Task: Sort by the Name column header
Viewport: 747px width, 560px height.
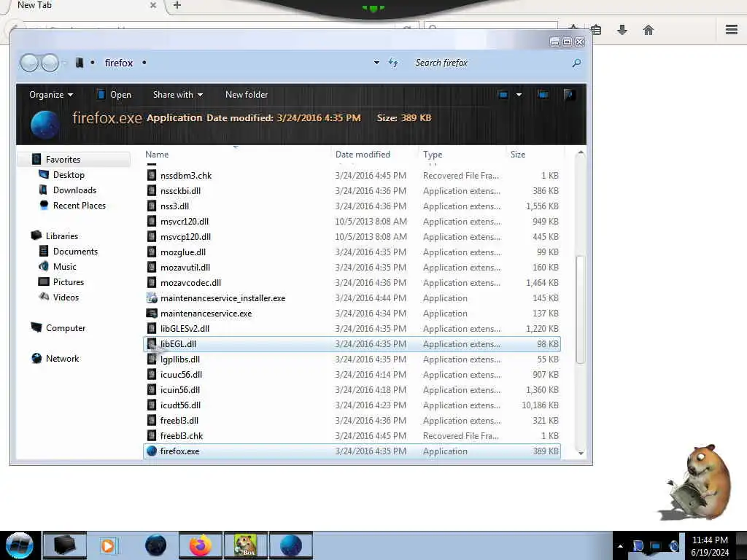Action: (x=157, y=155)
